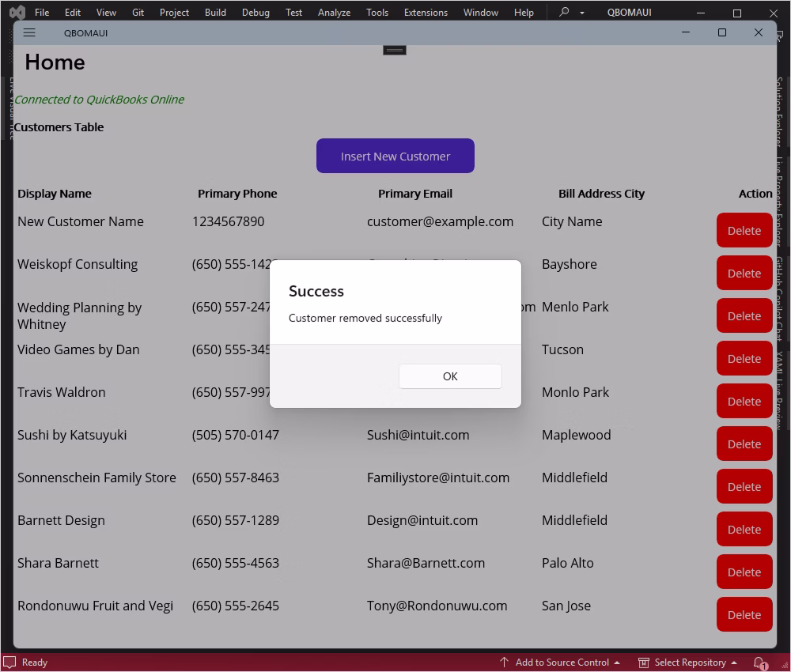Screen dimensions: 791x672
Task: Click the Design@intuit.com email cell
Action: [x=422, y=520]
